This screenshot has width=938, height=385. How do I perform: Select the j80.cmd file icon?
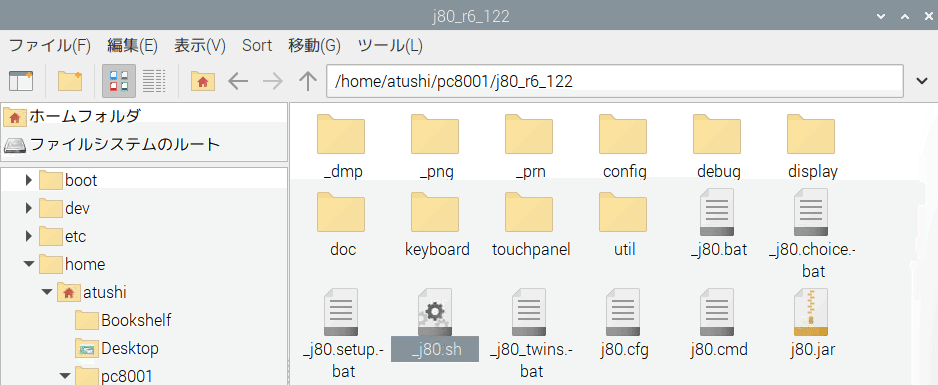tap(717, 311)
